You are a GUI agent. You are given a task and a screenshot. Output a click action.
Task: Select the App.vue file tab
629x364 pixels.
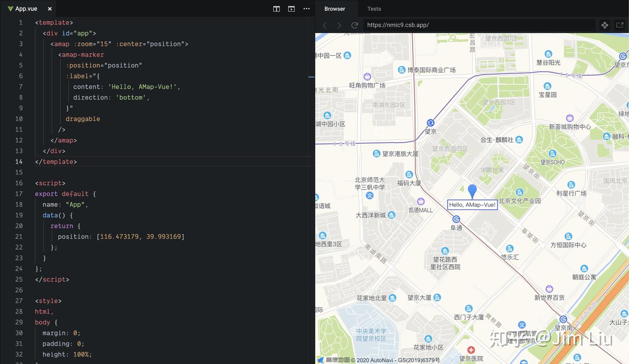[x=26, y=9]
